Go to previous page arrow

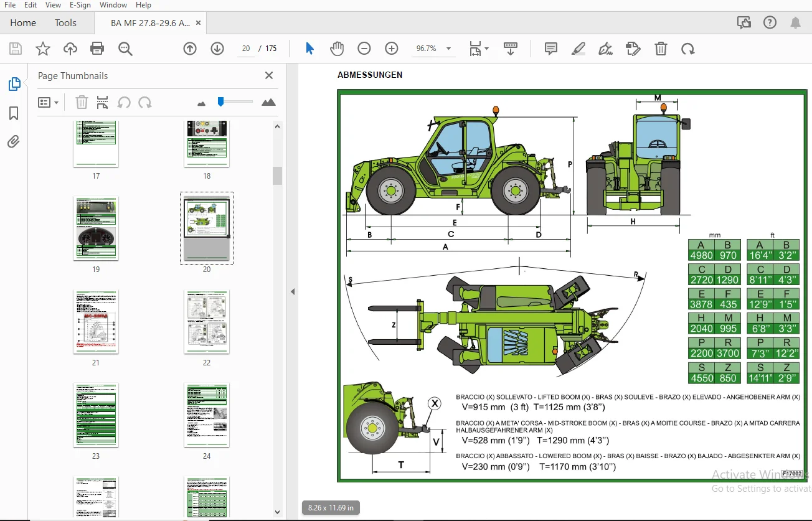(190, 49)
